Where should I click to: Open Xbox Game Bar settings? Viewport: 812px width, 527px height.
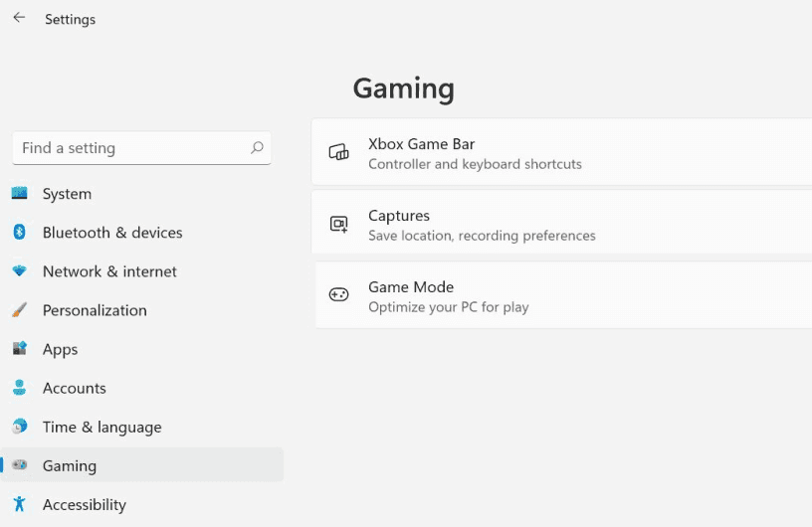tap(561, 152)
